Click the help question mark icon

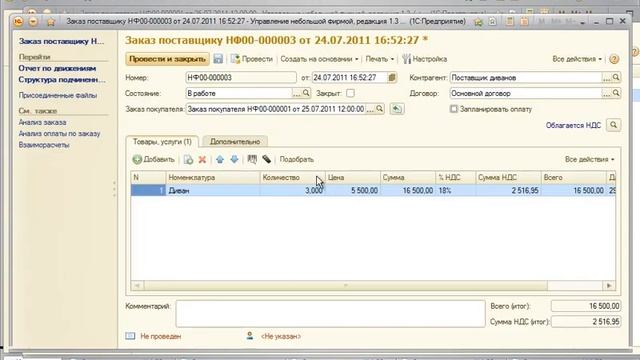click(613, 59)
